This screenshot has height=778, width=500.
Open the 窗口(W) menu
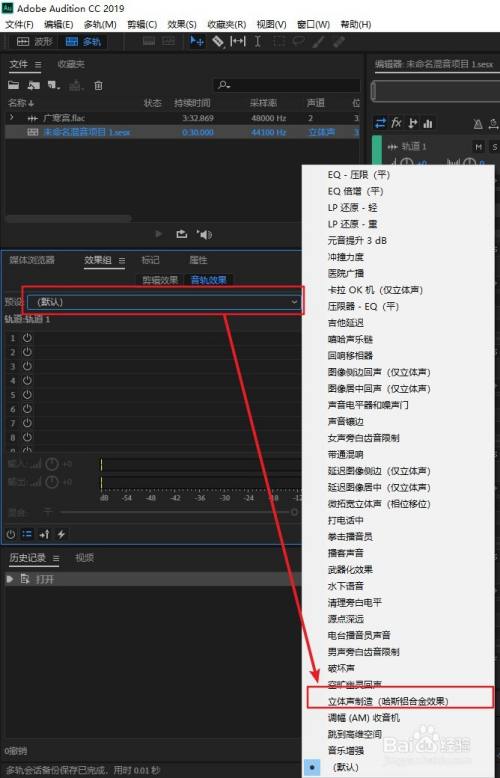coord(313,24)
